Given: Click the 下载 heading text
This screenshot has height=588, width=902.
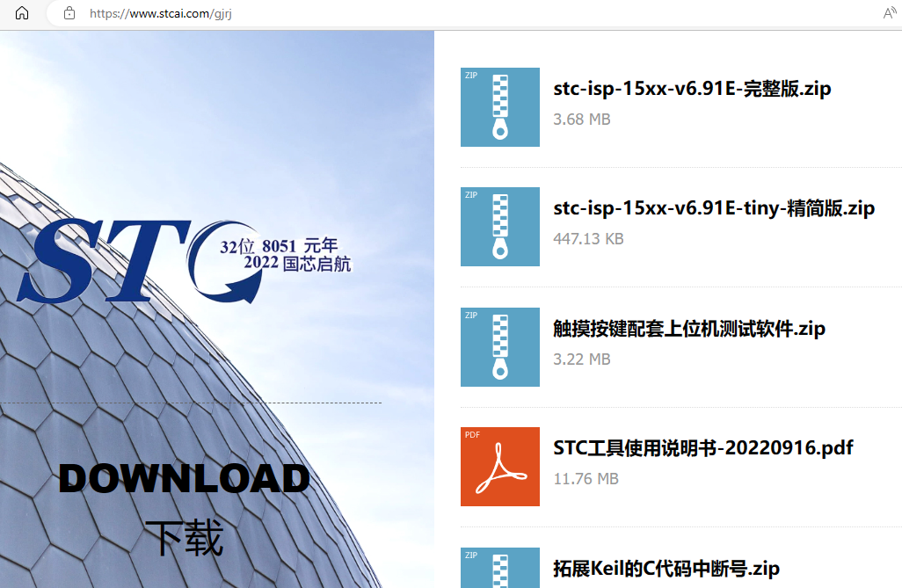Looking at the screenshot, I should (x=184, y=537).
